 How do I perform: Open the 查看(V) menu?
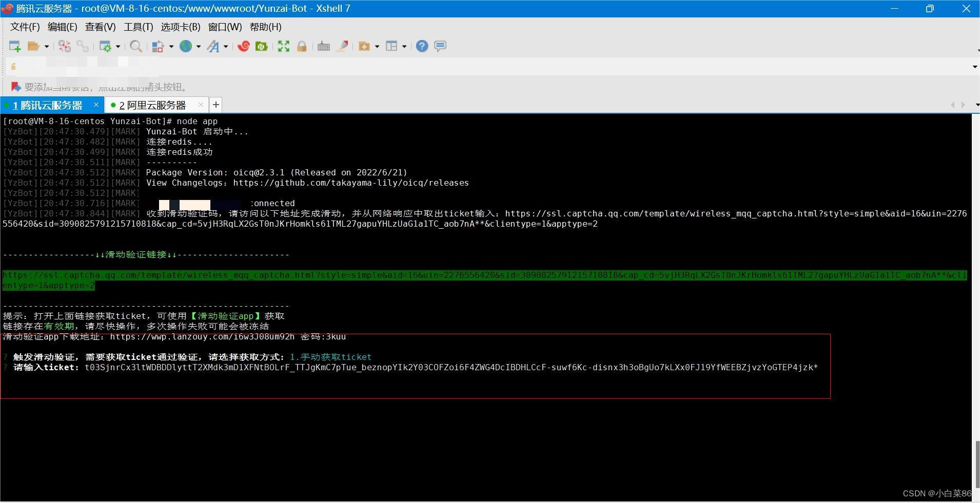tap(100, 27)
